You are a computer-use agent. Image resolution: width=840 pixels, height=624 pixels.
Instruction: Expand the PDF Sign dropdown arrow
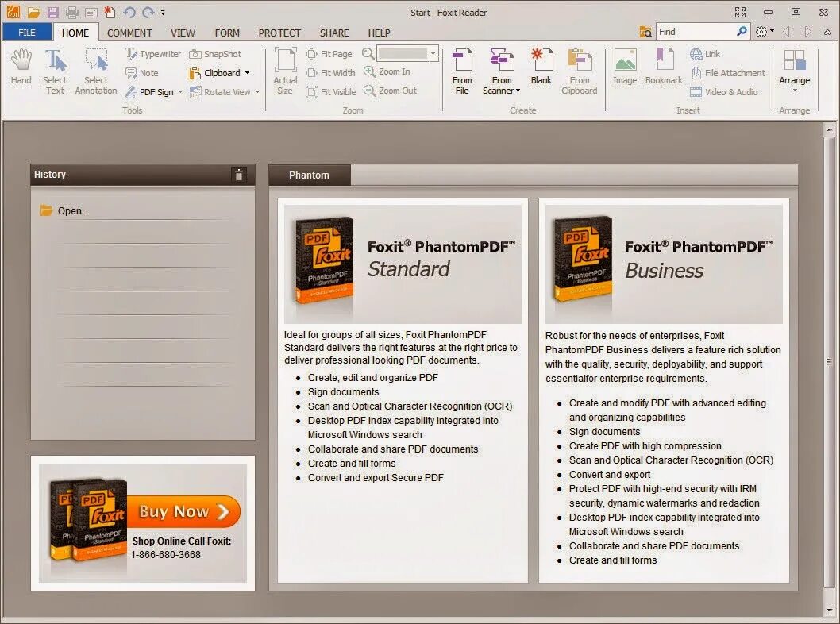(x=180, y=91)
